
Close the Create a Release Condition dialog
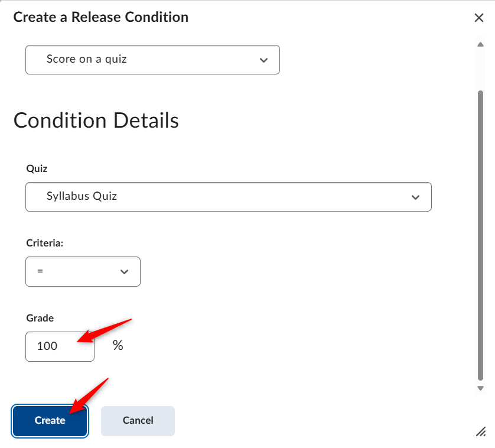(479, 18)
